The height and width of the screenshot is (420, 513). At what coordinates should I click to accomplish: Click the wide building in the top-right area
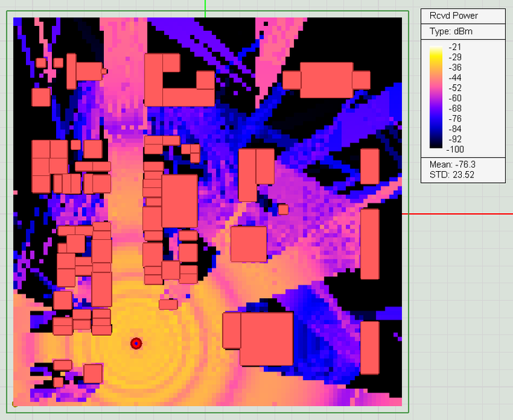click(326, 79)
